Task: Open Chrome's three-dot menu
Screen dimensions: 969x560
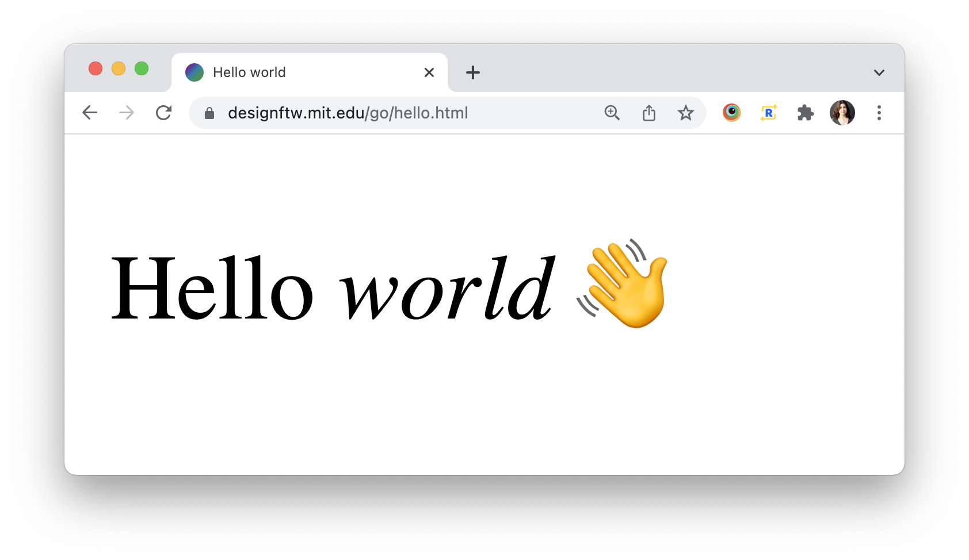Action: 879,113
